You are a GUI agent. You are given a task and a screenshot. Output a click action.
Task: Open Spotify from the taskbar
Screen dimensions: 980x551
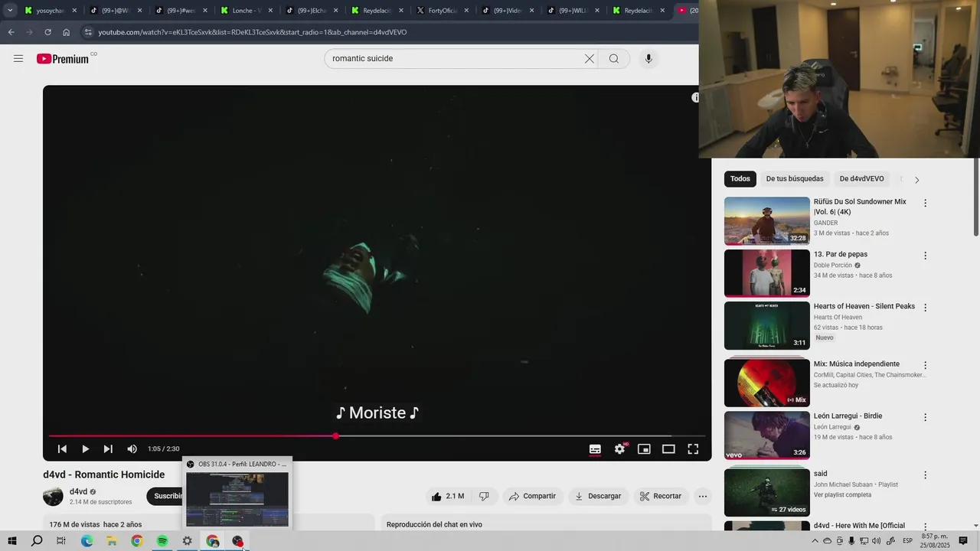point(162,541)
